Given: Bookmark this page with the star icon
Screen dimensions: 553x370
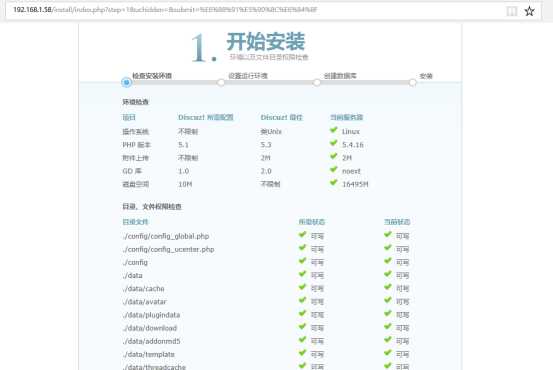Looking at the screenshot, I should point(529,11).
